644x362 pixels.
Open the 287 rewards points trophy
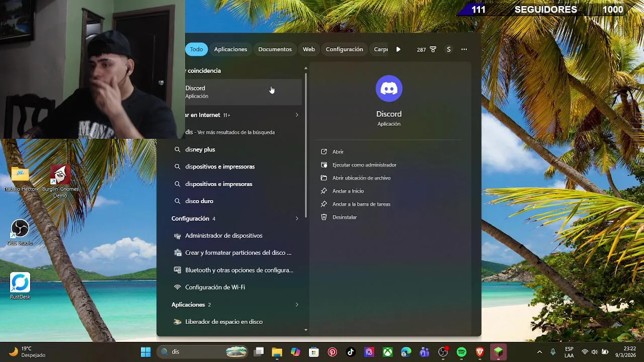[x=426, y=49]
